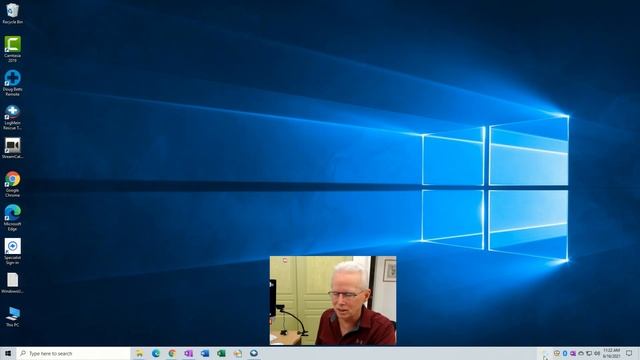
Task: Open File Explorer from the taskbar
Action: (139, 353)
